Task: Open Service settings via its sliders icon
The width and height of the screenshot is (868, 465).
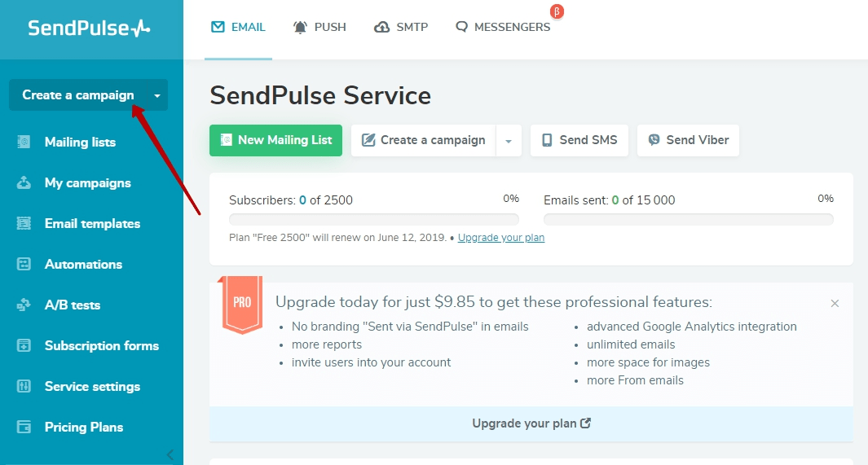Action: (x=24, y=386)
